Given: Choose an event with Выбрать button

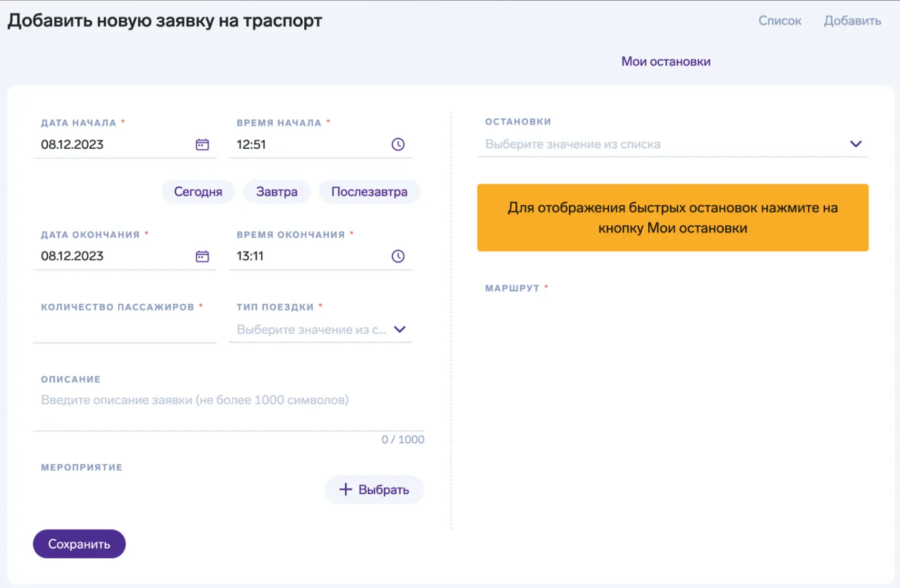Looking at the screenshot, I should click(374, 489).
